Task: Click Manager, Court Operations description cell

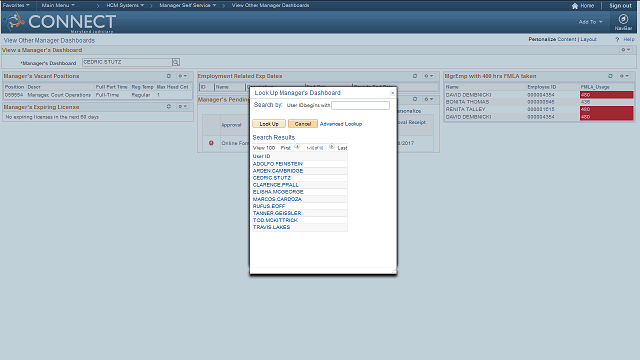Action: pos(59,95)
